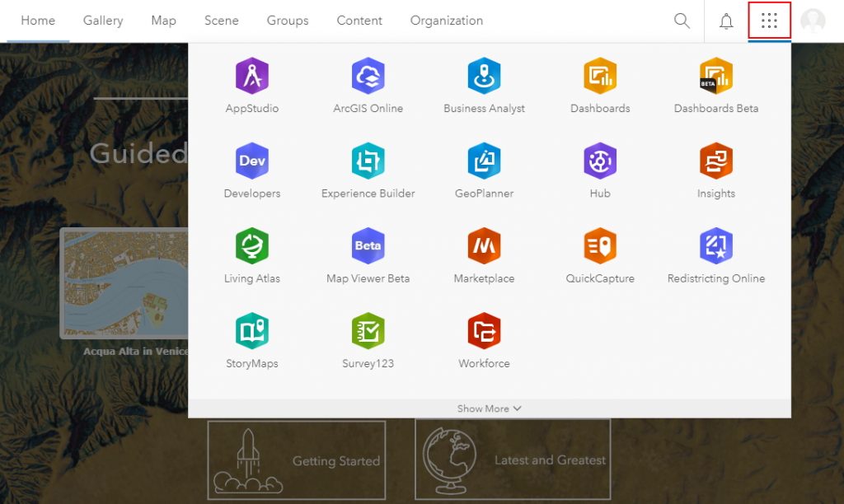Toggle the app launcher grid icon

click(769, 21)
